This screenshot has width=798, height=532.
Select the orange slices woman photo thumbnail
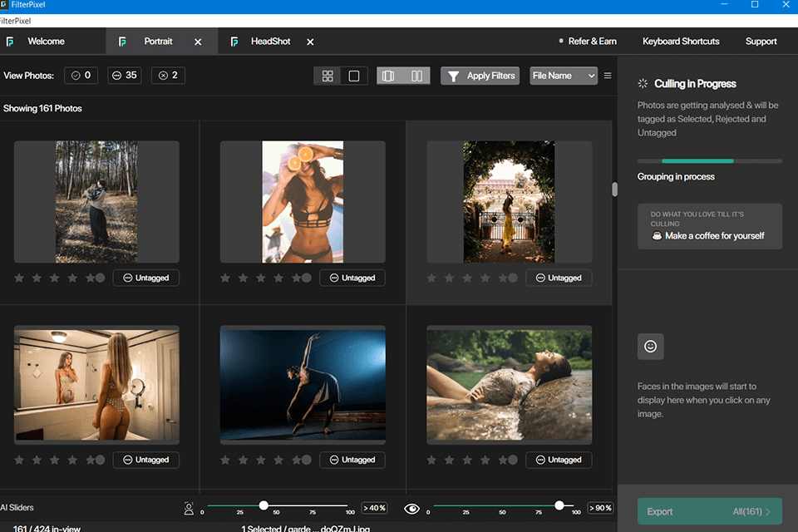pos(303,202)
